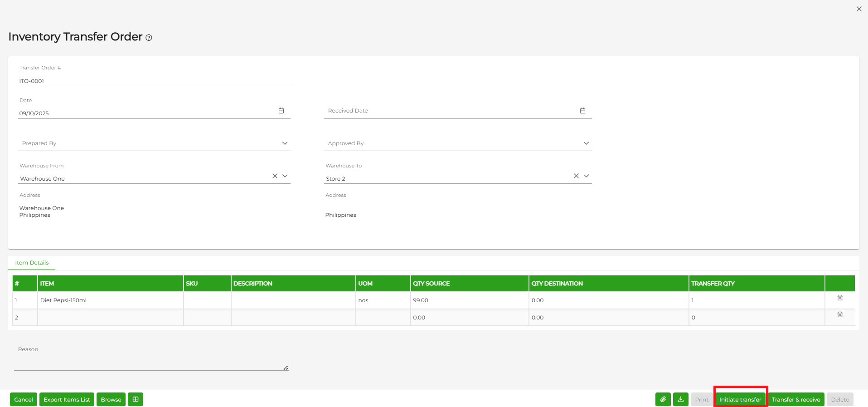Grab the Reason textarea resize handle

(286, 368)
